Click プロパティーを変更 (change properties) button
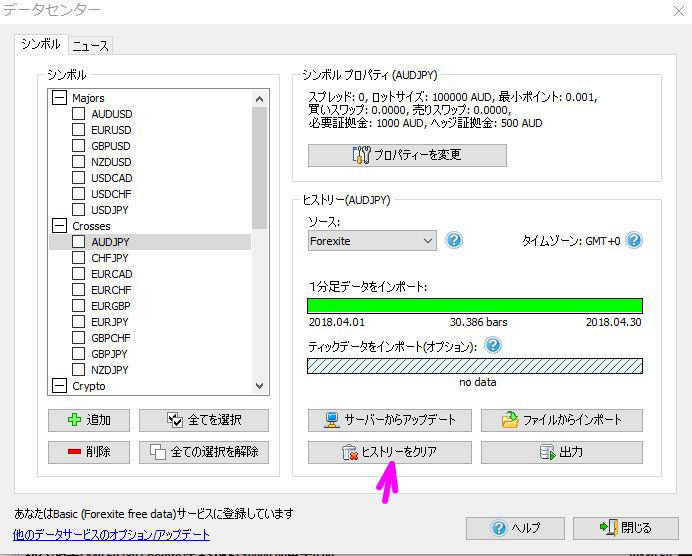The width and height of the screenshot is (692, 556). point(407,155)
